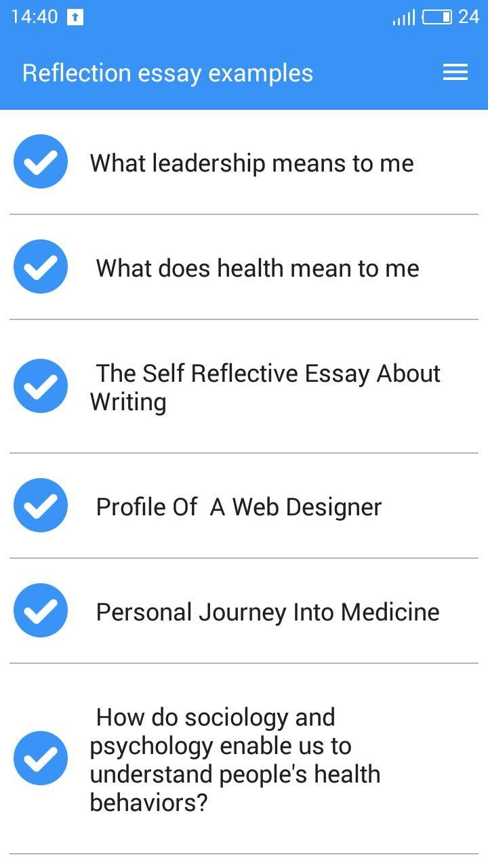Screen dimensions: 488x868
Task: Open the sociology and psychology health behaviors essay
Action: click(244, 759)
